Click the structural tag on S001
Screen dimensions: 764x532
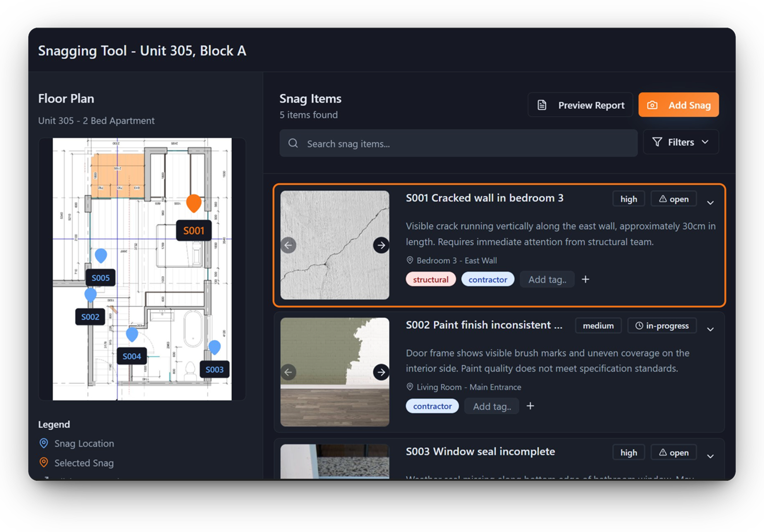431,279
